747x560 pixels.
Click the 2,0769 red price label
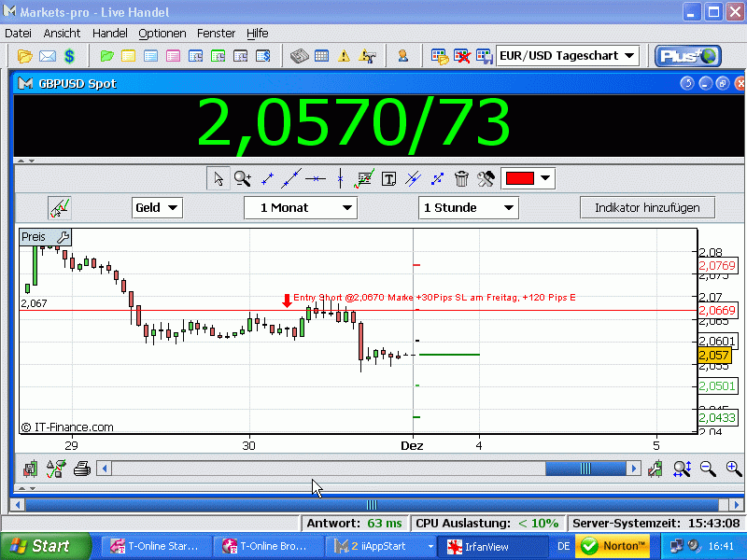pyautogui.click(x=717, y=266)
